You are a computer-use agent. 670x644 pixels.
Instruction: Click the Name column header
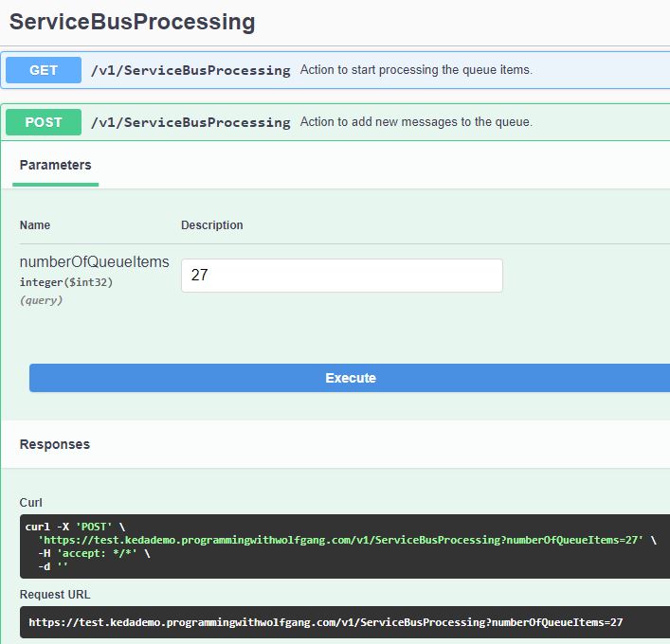click(35, 225)
